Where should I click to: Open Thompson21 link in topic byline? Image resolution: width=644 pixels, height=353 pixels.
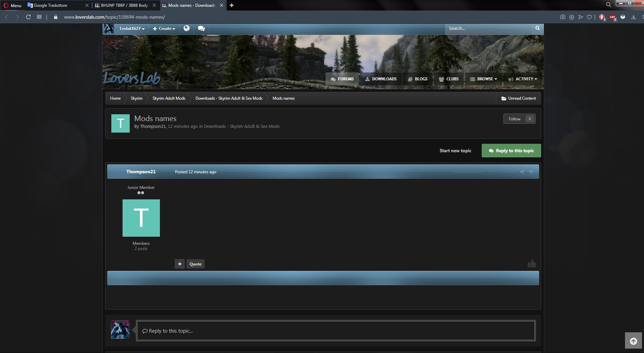click(153, 126)
